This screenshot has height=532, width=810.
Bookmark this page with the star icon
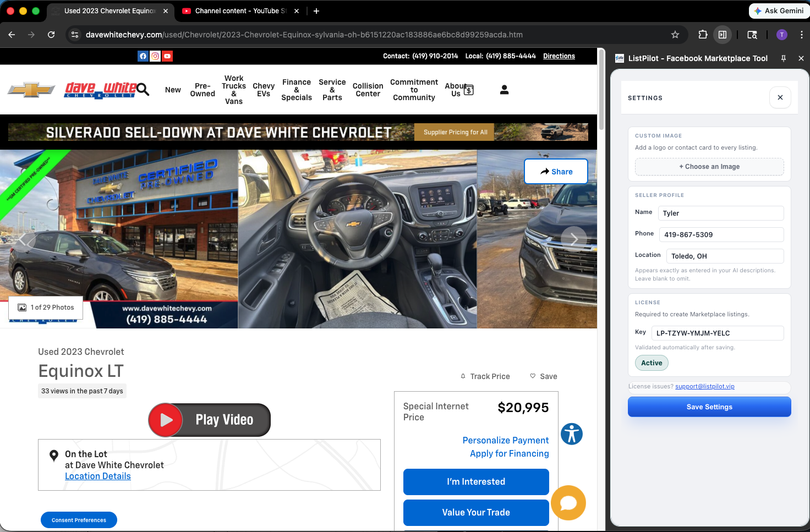(x=675, y=35)
